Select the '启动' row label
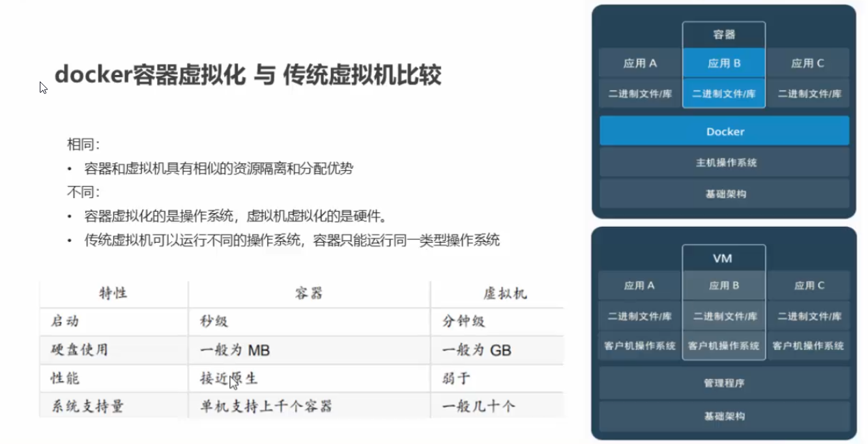 (x=65, y=321)
